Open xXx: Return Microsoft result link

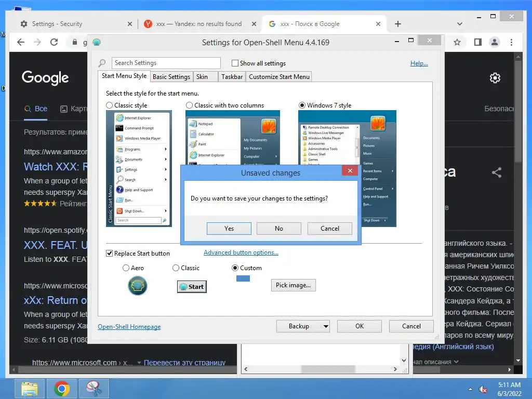pyautogui.click(x=55, y=300)
